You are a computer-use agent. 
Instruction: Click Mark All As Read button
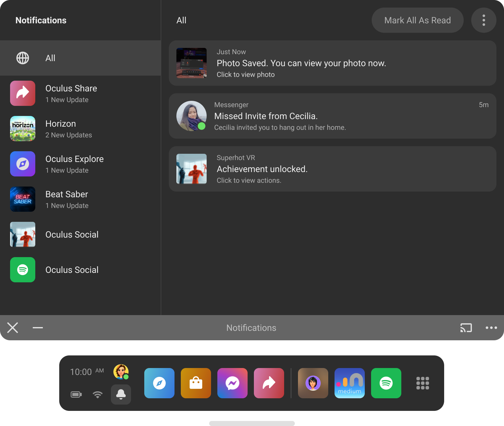click(418, 20)
